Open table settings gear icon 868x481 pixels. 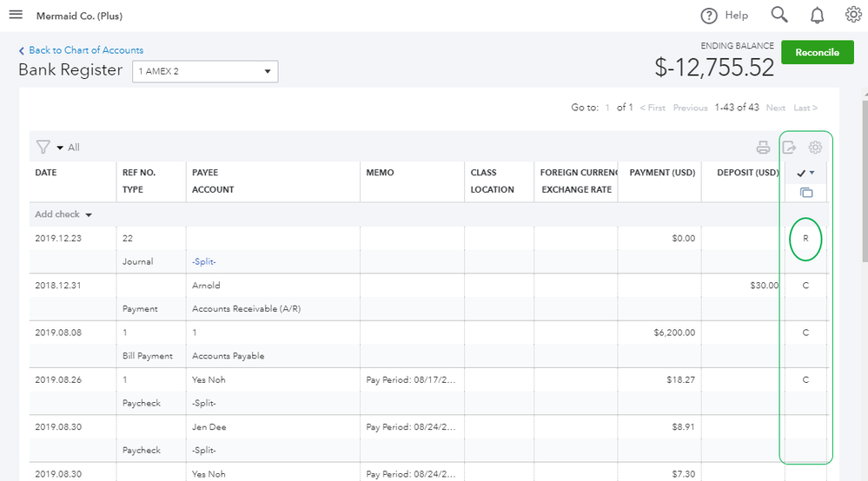815,148
